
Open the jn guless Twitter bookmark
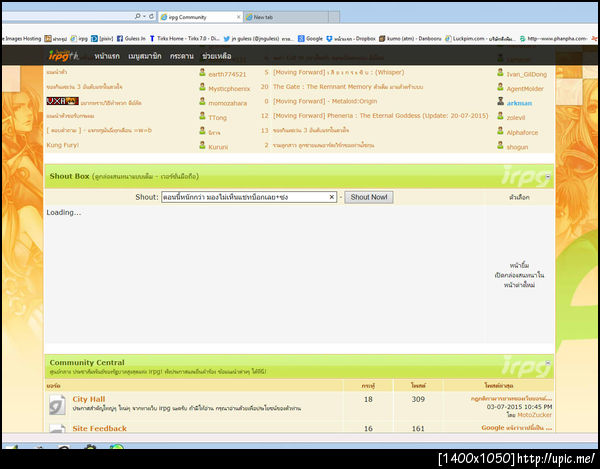tap(259, 39)
